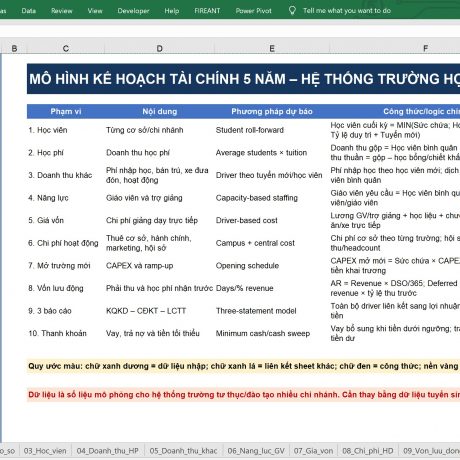Open the Developer ribbon tab
This screenshot has height=460, width=460.
[133, 11]
